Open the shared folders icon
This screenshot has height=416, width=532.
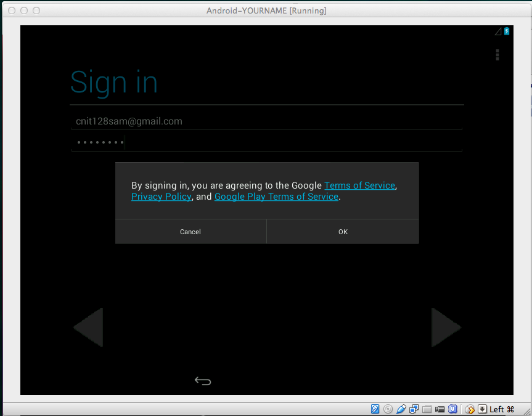coord(427,409)
